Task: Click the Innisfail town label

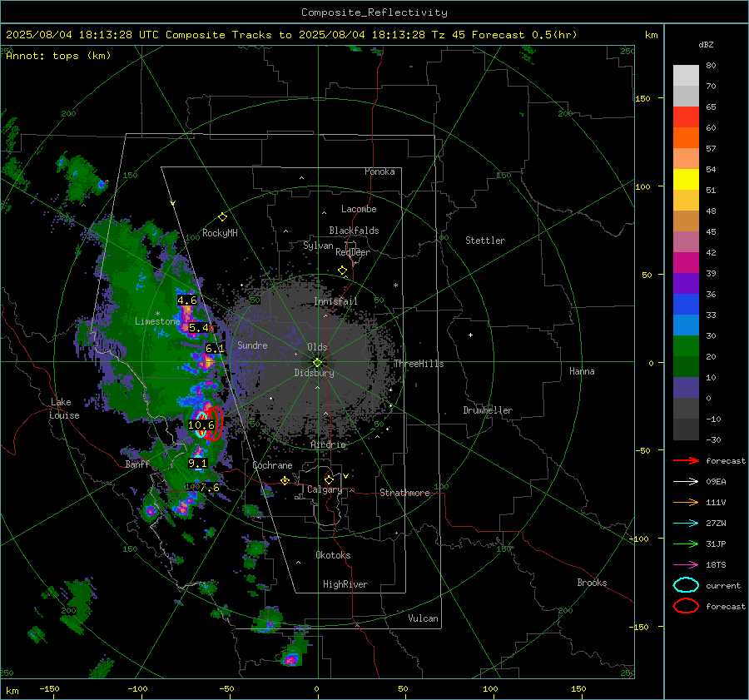Action: click(x=335, y=301)
